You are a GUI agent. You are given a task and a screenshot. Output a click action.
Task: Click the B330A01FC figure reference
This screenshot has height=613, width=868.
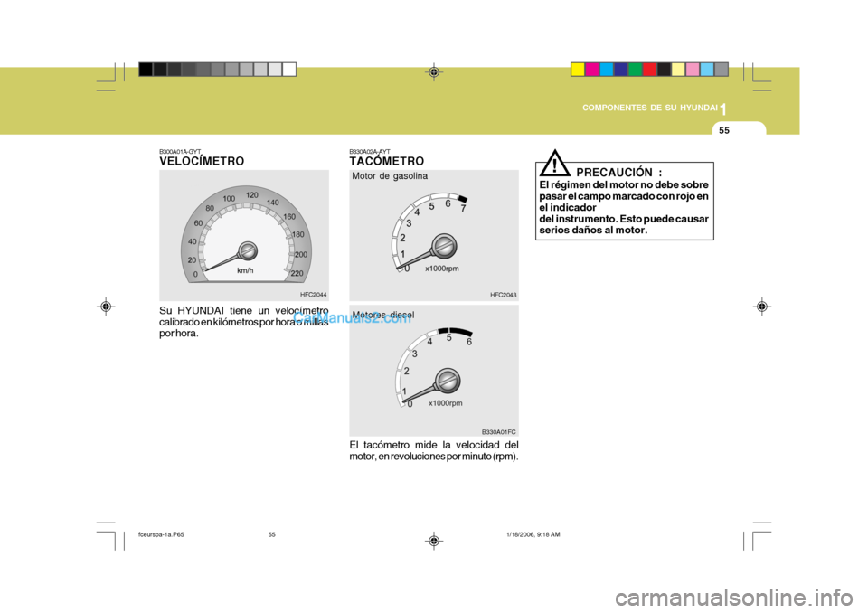tap(499, 432)
